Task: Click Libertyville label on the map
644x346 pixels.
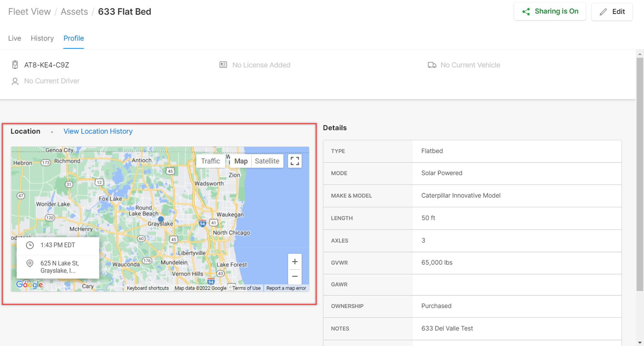Action: pos(191,253)
